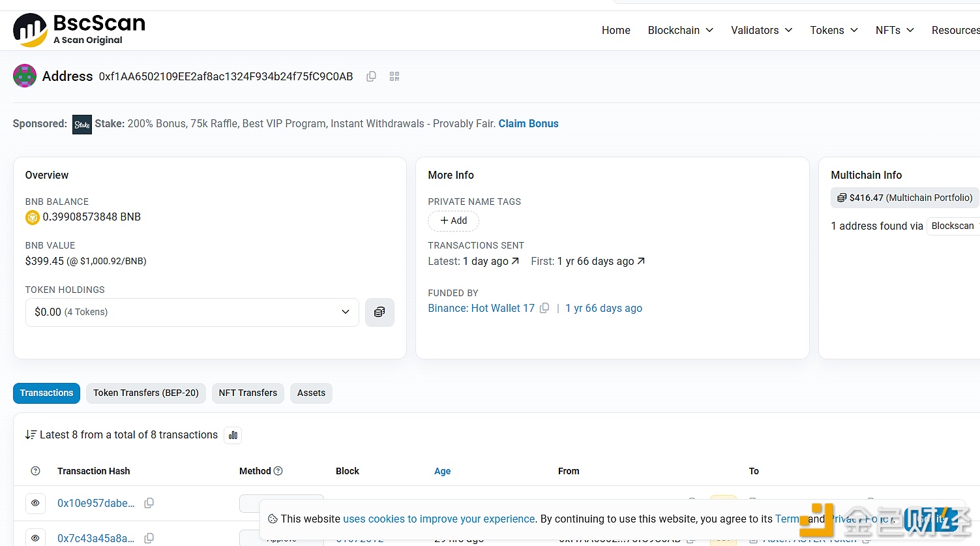Copy the wallet address to clipboard
Image resolution: width=980 pixels, height=546 pixels.
371,76
